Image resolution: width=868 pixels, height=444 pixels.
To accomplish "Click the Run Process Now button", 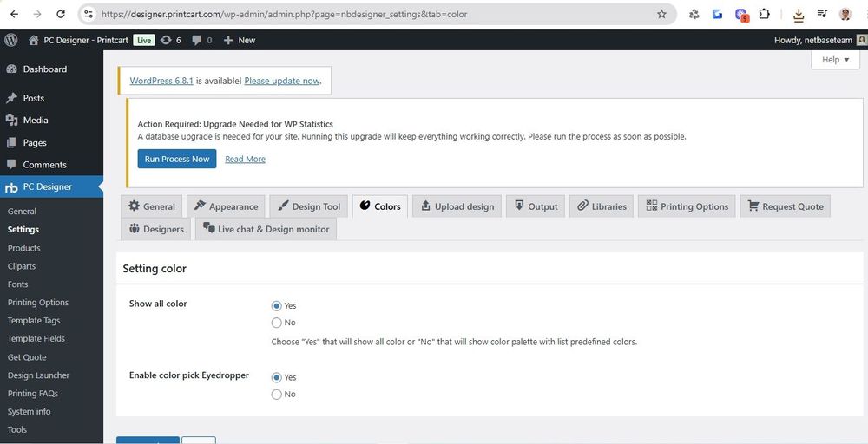I will coord(177,159).
